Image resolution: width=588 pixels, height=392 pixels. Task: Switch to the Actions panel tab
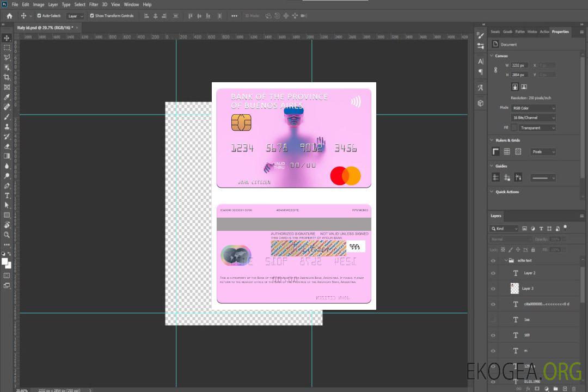click(544, 32)
